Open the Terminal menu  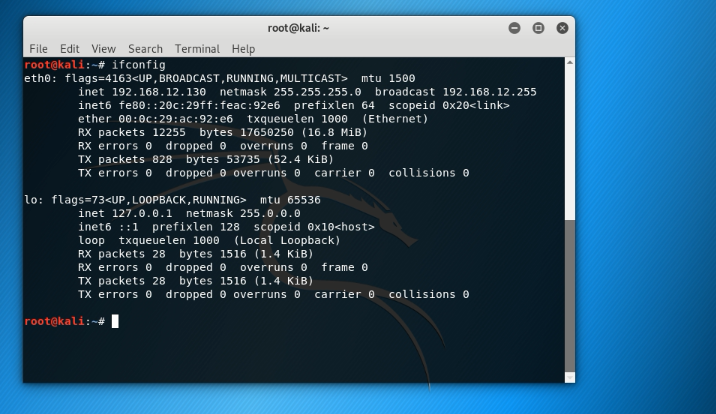coord(197,49)
